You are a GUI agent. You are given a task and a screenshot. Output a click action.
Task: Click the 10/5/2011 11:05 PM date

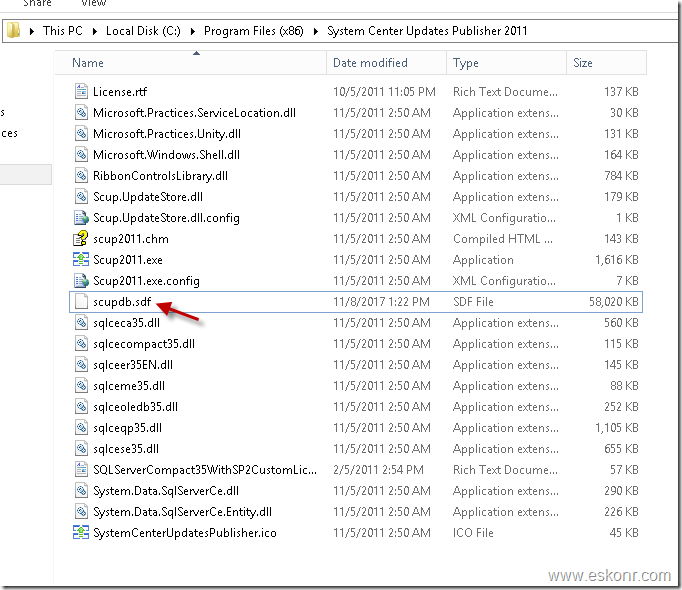point(384,92)
